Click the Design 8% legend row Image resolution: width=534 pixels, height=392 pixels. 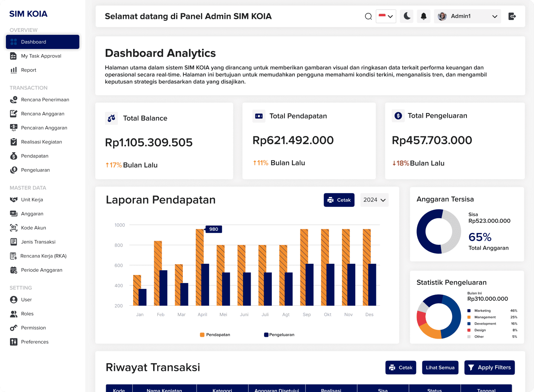click(492, 330)
